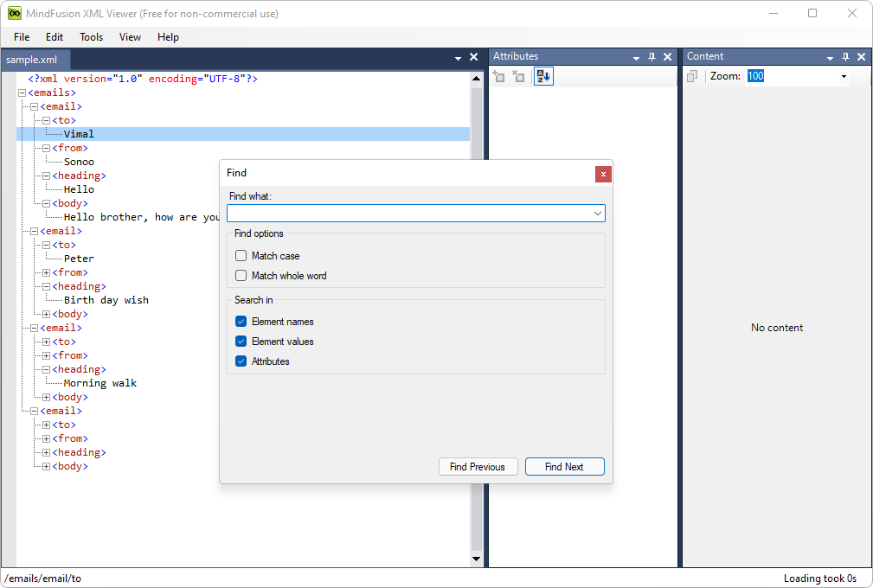Open the Content panel options arrow
Screen dimensions: 873x588
point(830,58)
